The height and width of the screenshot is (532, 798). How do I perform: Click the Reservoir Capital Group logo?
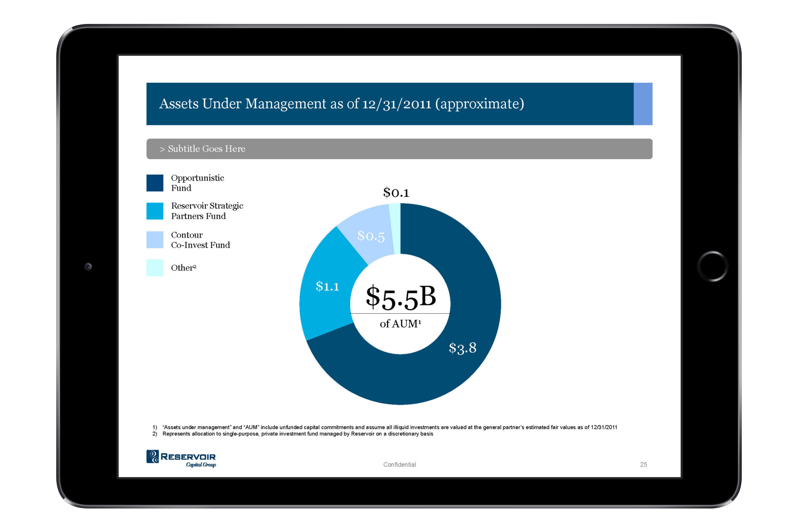point(181,459)
